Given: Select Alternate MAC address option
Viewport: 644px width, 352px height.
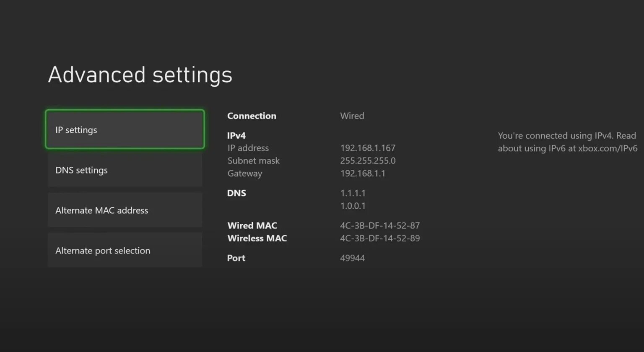Looking at the screenshot, I should pyautogui.click(x=125, y=210).
